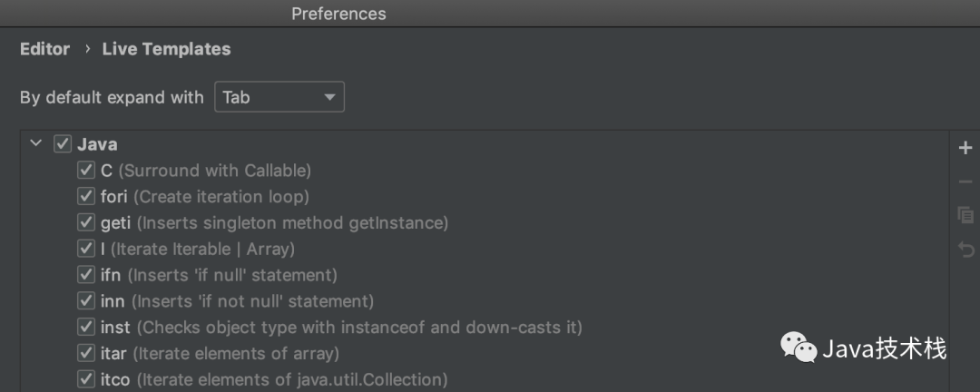
Task: Add a new live template with plus icon
Action: [965, 148]
